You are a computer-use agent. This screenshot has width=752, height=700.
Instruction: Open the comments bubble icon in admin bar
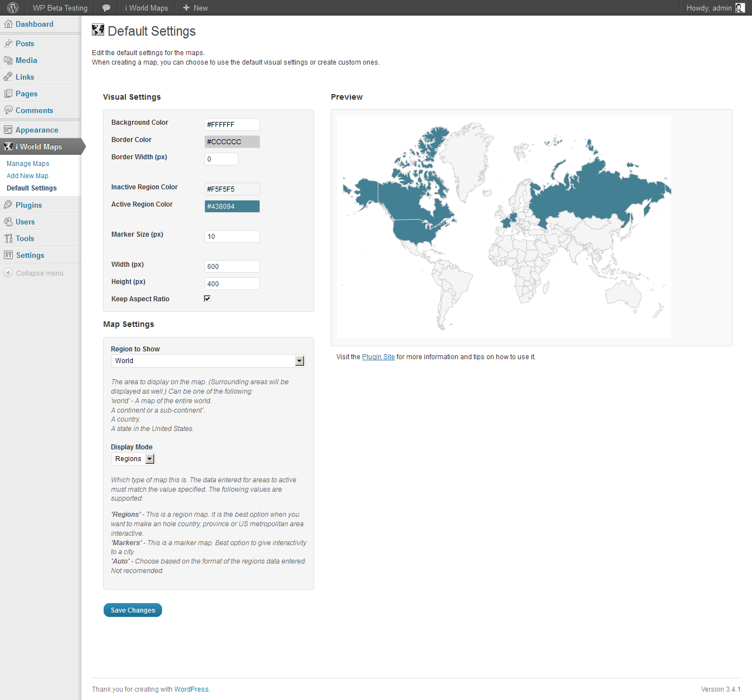106,8
